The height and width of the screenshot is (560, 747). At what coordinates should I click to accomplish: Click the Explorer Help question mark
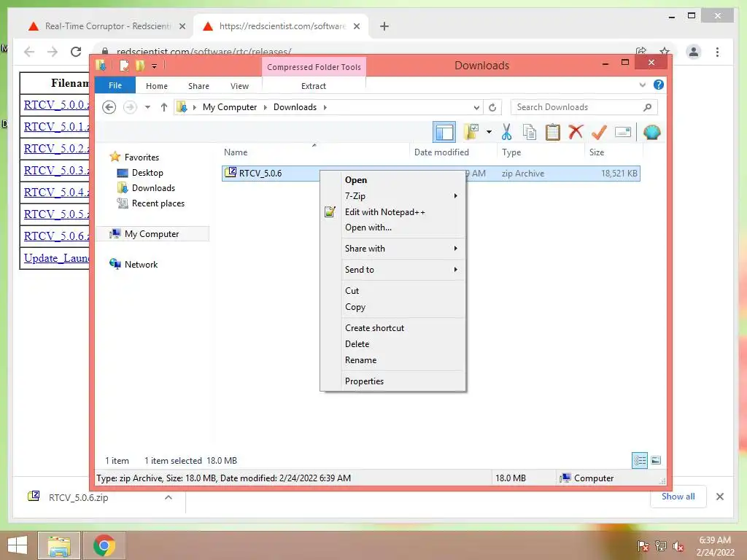click(x=659, y=85)
